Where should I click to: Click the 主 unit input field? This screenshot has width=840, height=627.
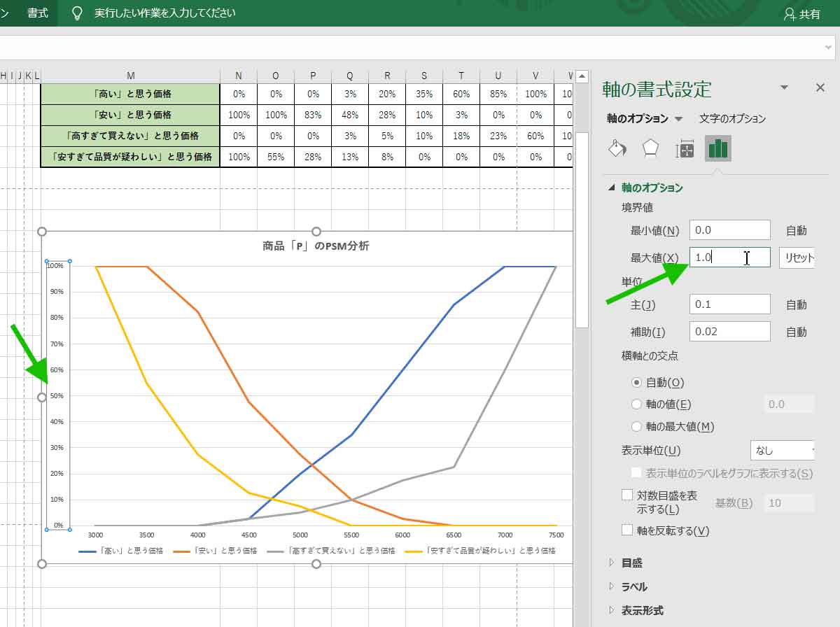coord(729,304)
